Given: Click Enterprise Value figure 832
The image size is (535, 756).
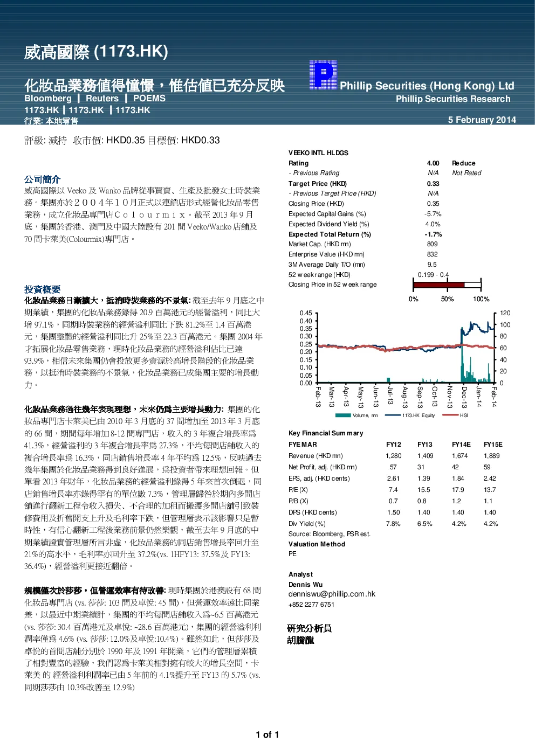Looking at the screenshot, I should point(433,254).
